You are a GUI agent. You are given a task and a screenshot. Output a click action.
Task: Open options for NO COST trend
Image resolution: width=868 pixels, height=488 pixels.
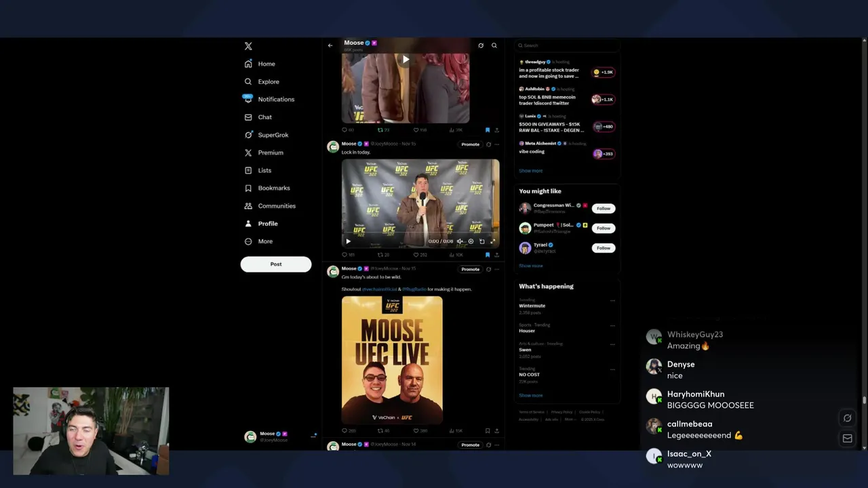612,369
